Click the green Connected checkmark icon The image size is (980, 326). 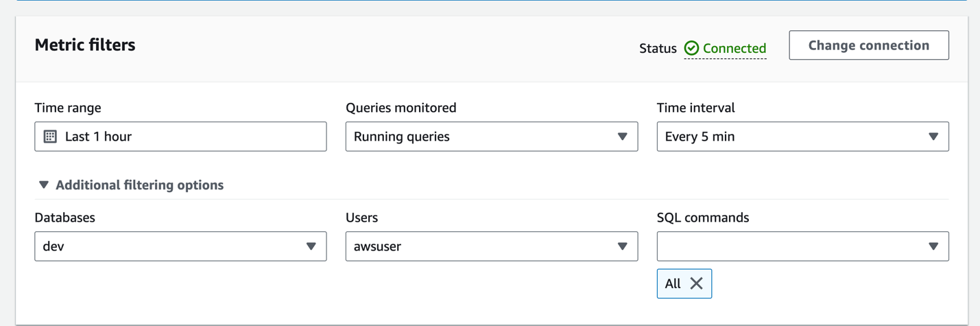tap(691, 48)
